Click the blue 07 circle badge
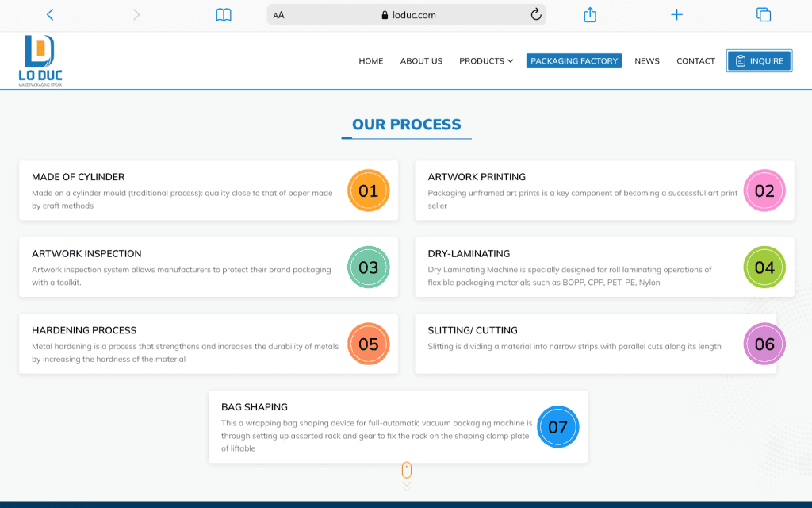The height and width of the screenshot is (508, 812). 557,427
